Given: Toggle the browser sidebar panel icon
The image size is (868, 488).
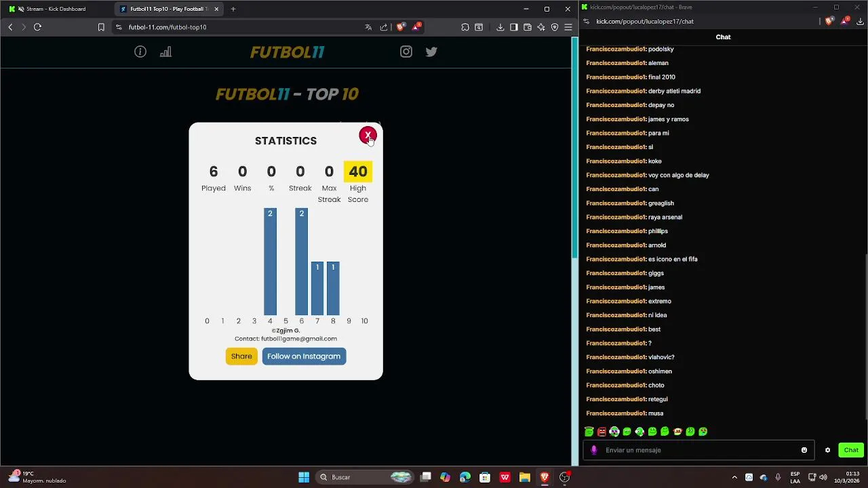Looking at the screenshot, I should tap(514, 27).
